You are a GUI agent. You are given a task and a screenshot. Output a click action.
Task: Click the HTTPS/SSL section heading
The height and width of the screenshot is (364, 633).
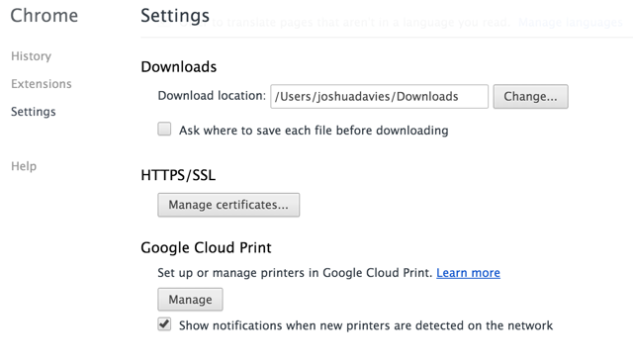pos(178,175)
